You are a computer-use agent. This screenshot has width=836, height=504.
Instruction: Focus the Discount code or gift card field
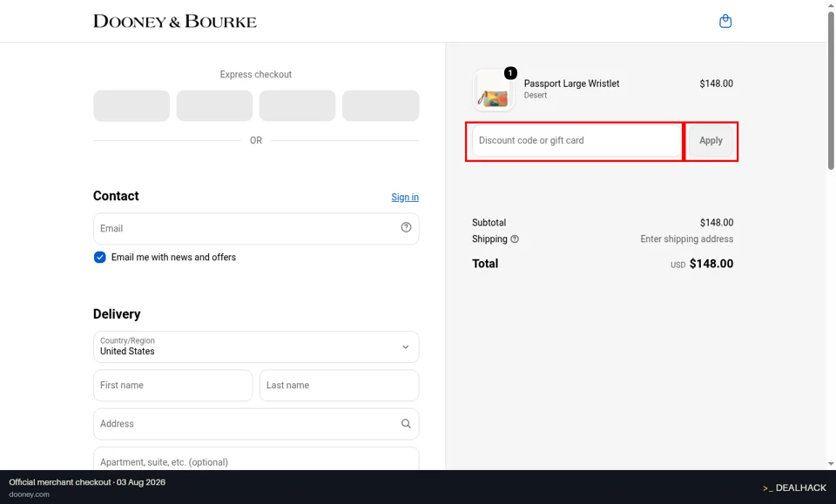click(576, 141)
